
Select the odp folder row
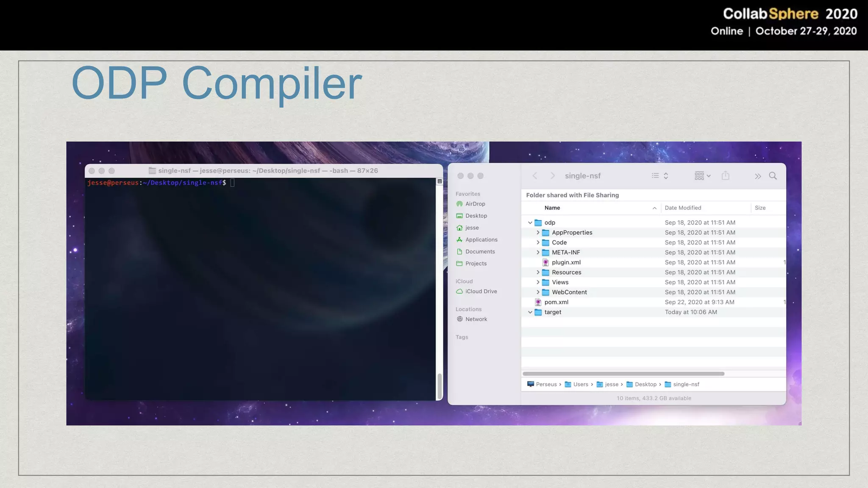pyautogui.click(x=653, y=222)
